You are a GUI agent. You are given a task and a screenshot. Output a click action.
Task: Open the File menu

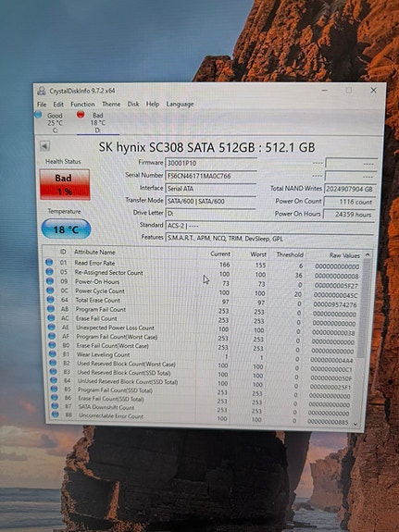(x=42, y=105)
